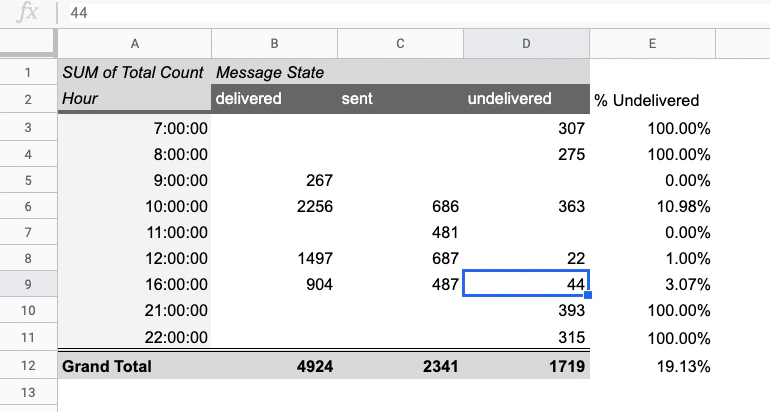Screen dimensions: 770x412
Task: Select row 1 header
Action: tap(28, 72)
